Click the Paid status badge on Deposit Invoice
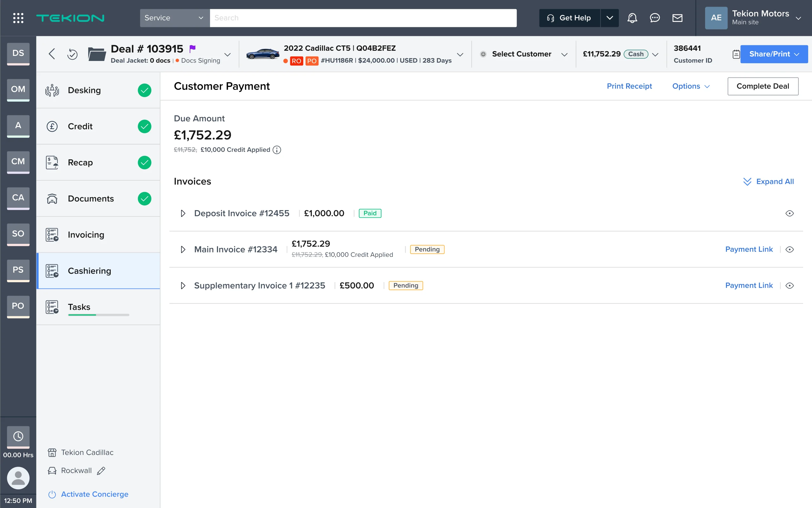This screenshot has height=508, width=812. [x=370, y=213]
